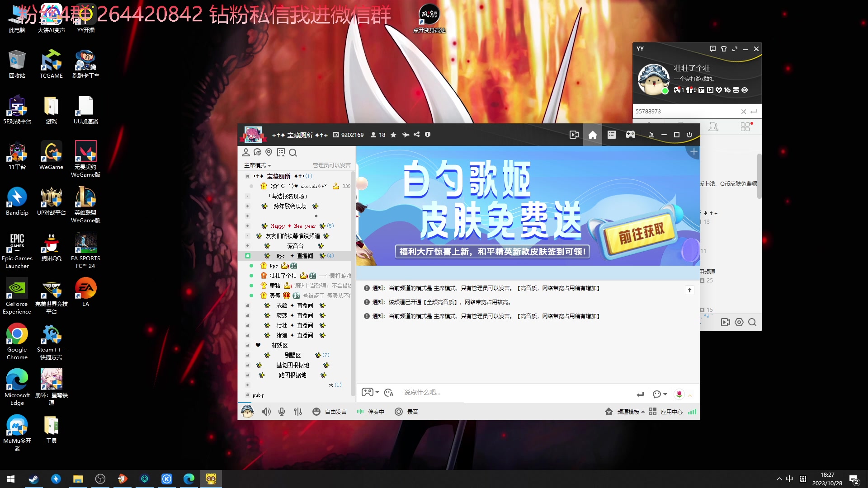Expand the 跨年歌会现场 channel
The width and height of the screenshot is (868, 488).
[x=247, y=206]
